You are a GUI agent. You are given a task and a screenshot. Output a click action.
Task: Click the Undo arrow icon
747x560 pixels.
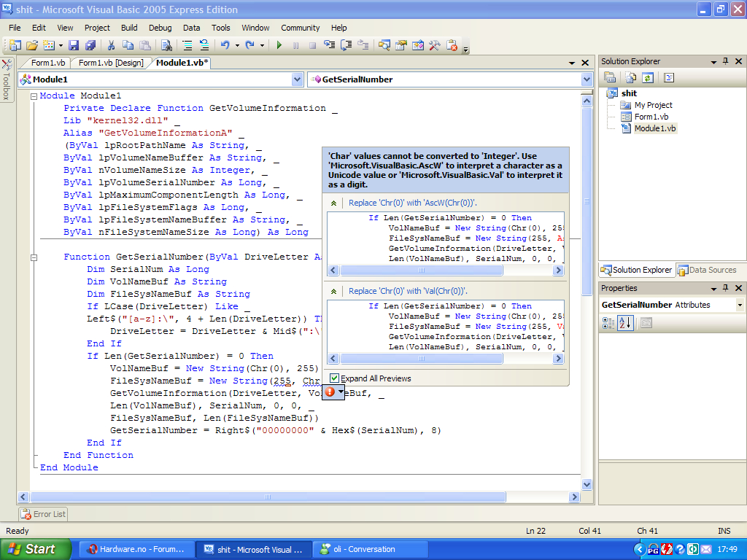click(x=225, y=45)
